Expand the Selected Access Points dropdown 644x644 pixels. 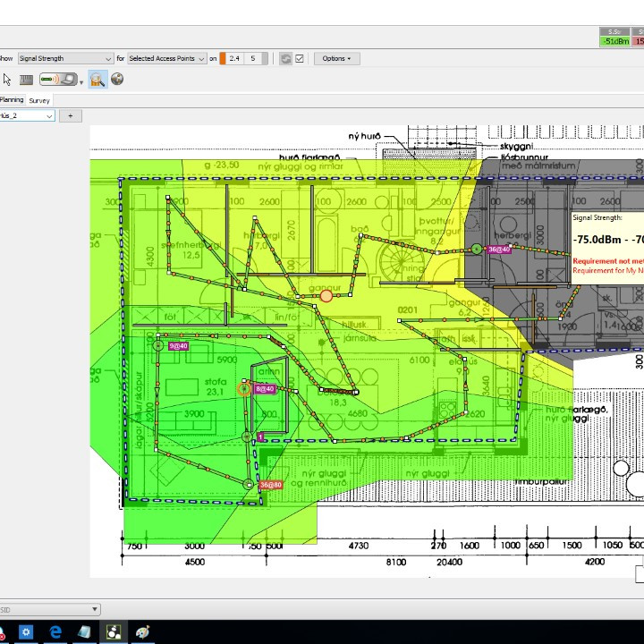(166, 59)
